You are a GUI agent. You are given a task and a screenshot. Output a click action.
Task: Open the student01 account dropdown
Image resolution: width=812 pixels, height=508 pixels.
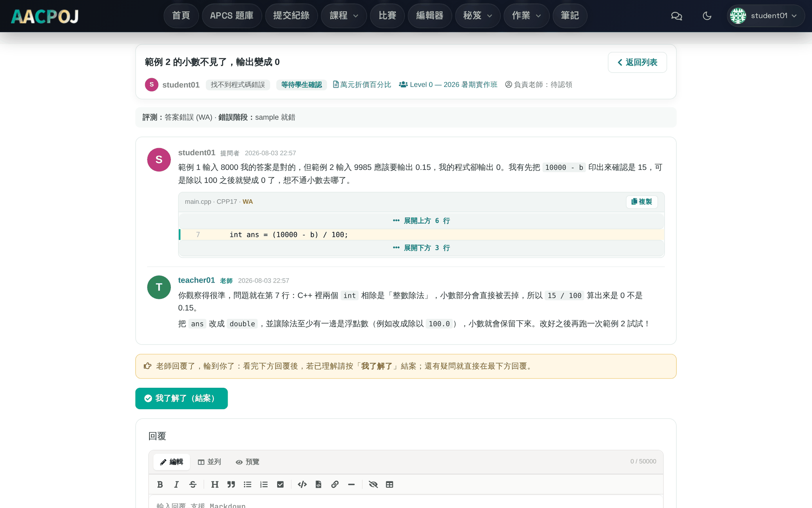[x=766, y=16]
